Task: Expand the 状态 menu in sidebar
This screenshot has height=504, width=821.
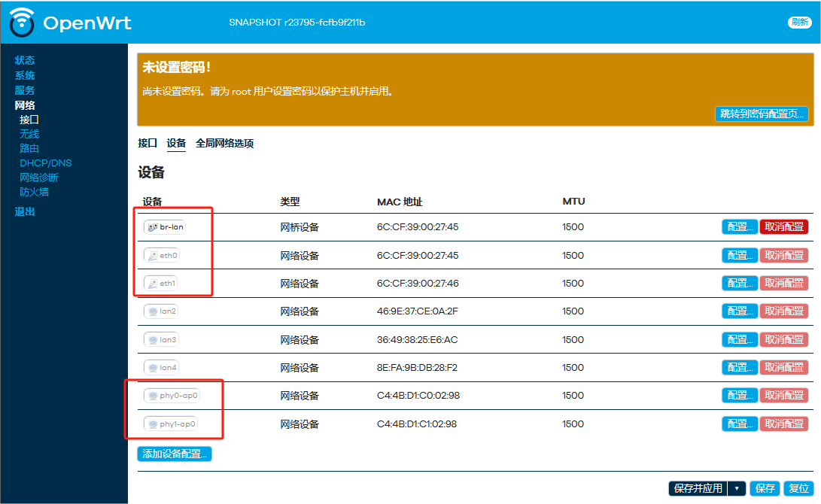Action: click(x=25, y=60)
